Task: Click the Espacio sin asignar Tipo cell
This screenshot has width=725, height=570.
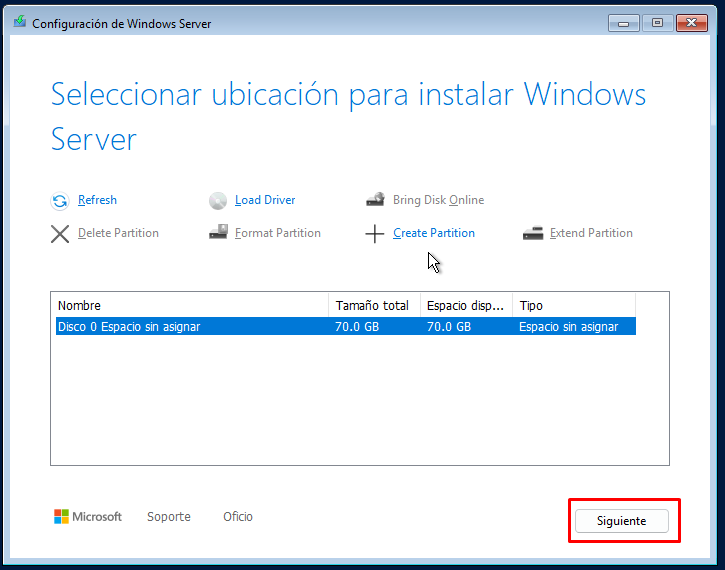Action: pyautogui.click(x=568, y=327)
